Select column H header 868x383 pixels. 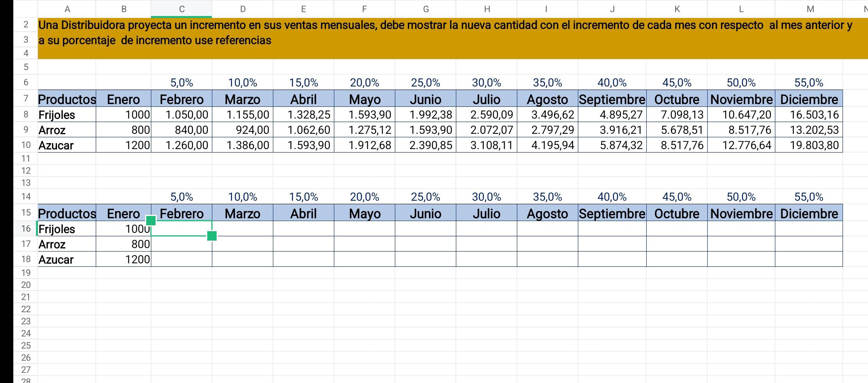pyautogui.click(x=486, y=9)
